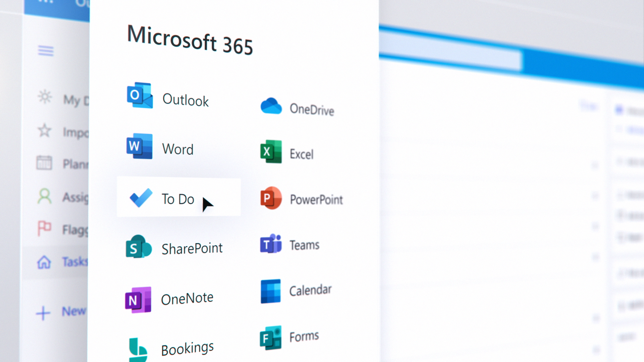The height and width of the screenshot is (362, 644).
Task: Open the Planned list text
Action: [76, 164]
